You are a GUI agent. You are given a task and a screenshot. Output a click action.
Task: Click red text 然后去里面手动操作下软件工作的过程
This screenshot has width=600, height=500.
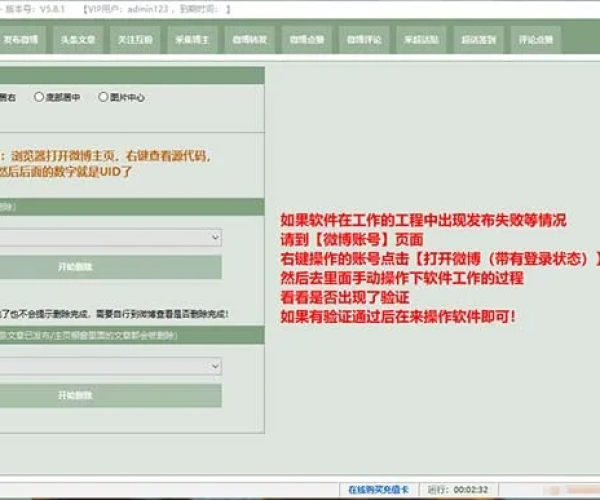[x=402, y=278]
